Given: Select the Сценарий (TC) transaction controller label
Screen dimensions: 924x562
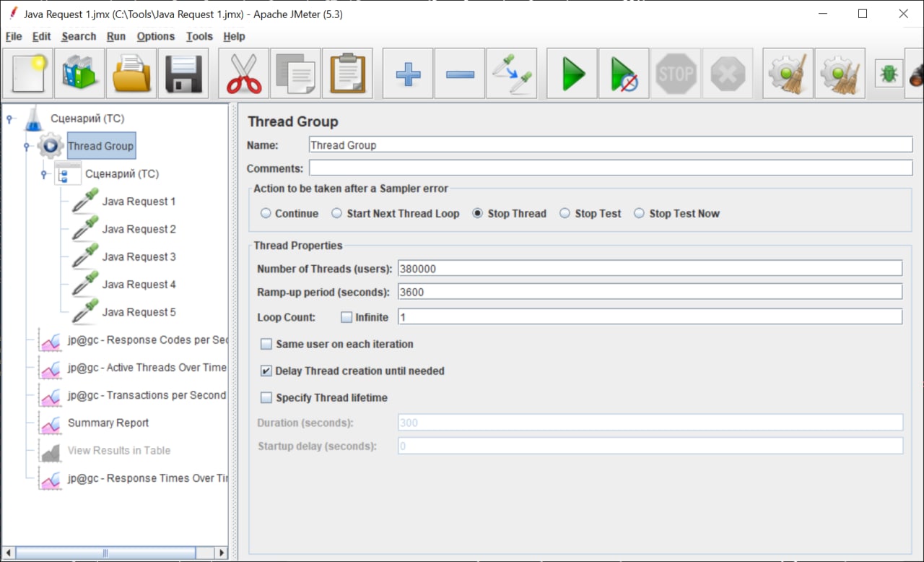Looking at the screenshot, I should point(122,174).
